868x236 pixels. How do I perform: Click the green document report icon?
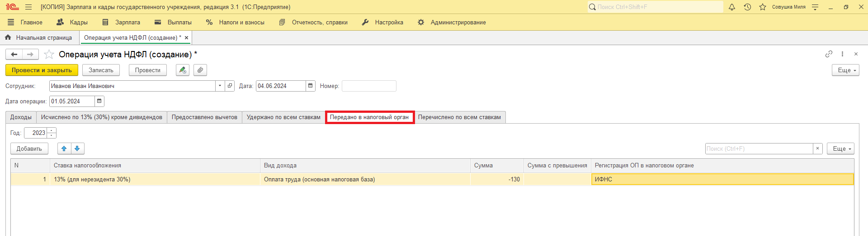coord(183,70)
